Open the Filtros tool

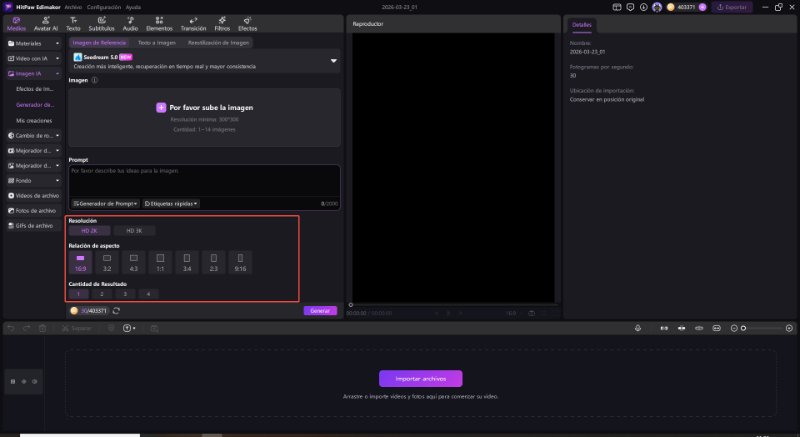[222, 24]
